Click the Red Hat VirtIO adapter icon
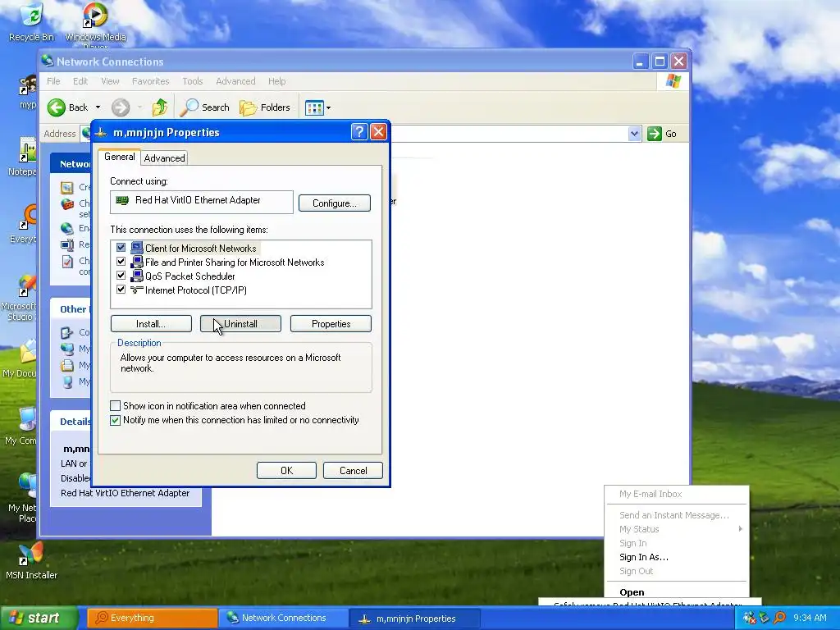The height and width of the screenshot is (630, 840). click(x=123, y=200)
